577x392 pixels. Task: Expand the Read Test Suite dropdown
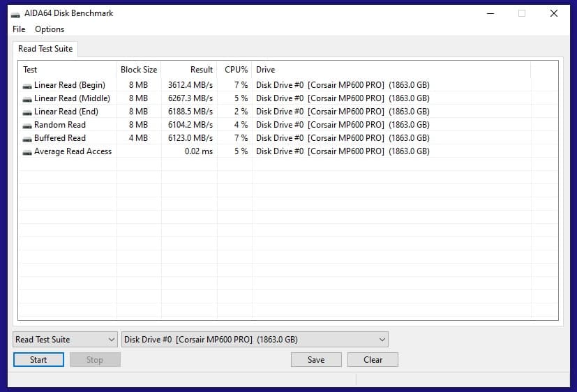(x=65, y=340)
